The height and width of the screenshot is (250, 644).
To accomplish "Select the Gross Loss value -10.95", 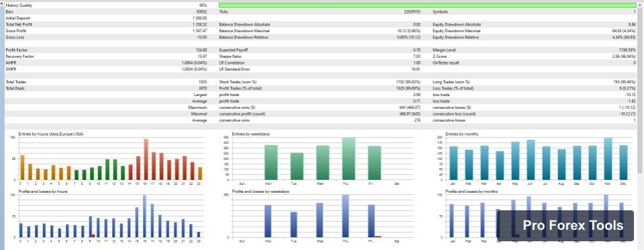I will (x=201, y=38).
